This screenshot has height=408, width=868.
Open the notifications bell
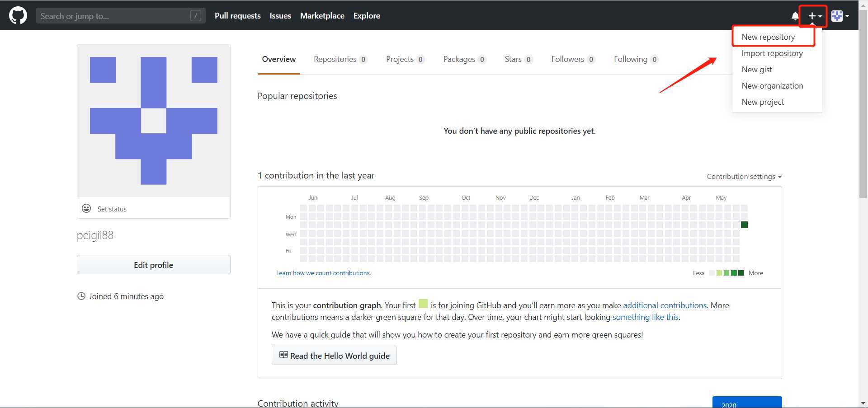pyautogui.click(x=795, y=16)
